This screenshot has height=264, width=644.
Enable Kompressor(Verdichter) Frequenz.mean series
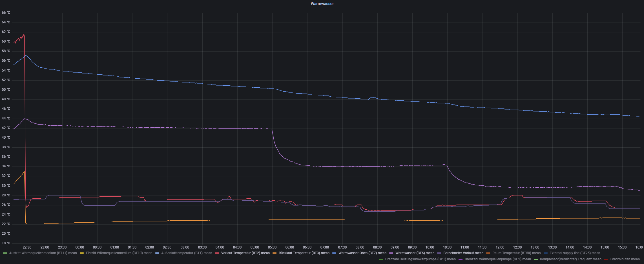point(570,259)
